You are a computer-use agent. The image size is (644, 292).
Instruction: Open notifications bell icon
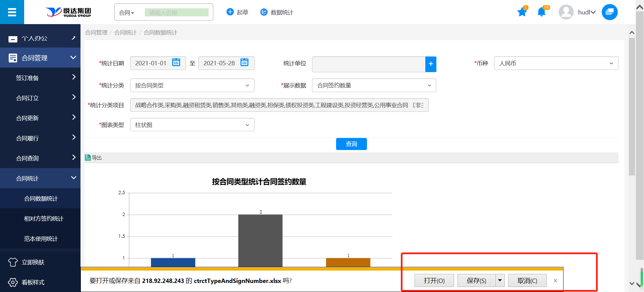click(x=541, y=12)
